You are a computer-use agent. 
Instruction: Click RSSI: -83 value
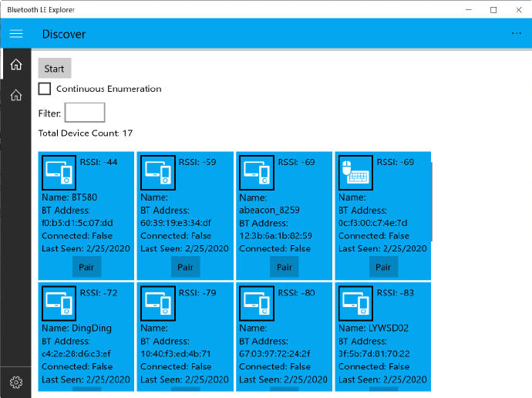tap(396, 293)
